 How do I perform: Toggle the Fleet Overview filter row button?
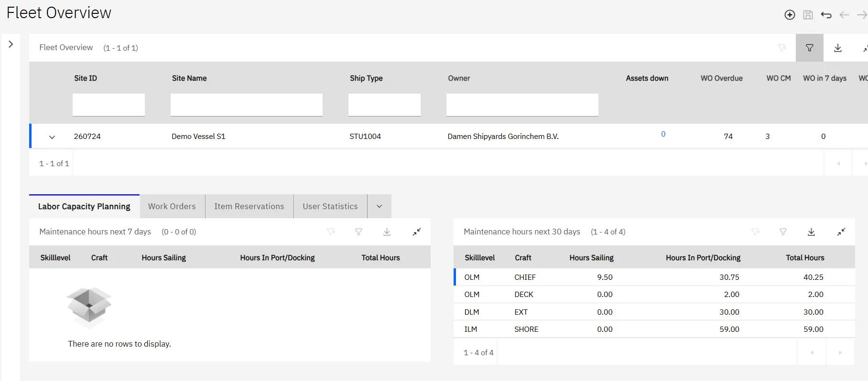809,48
